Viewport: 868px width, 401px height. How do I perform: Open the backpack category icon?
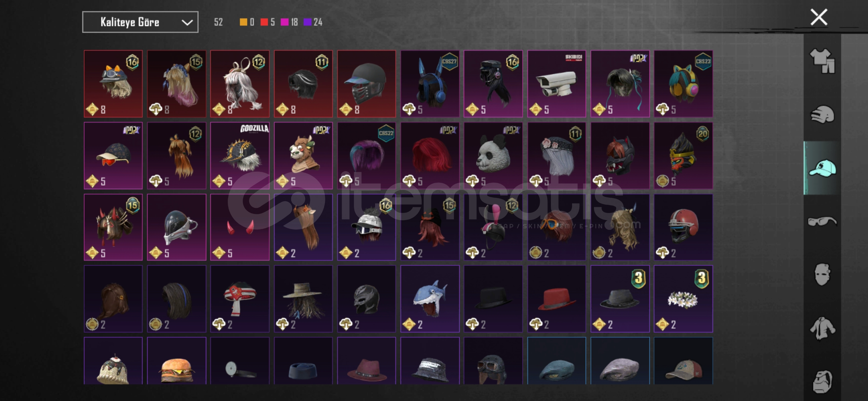pyautogui.click(x=822, y=381)
